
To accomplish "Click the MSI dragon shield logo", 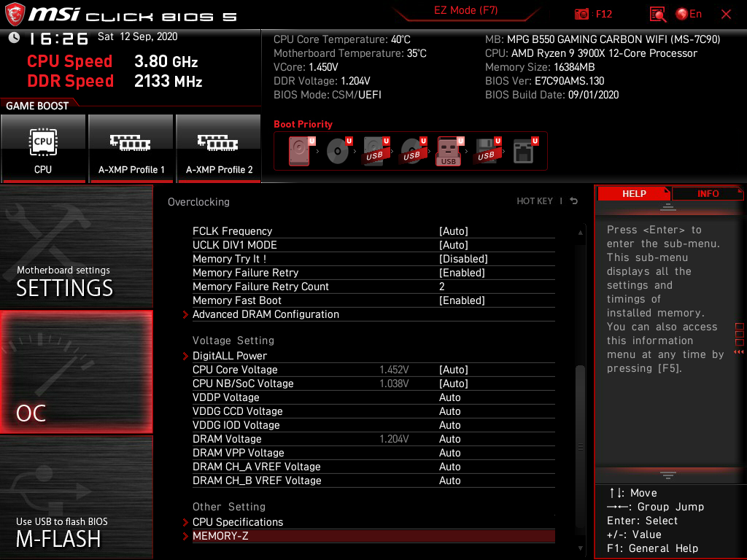I will [15, 15].
